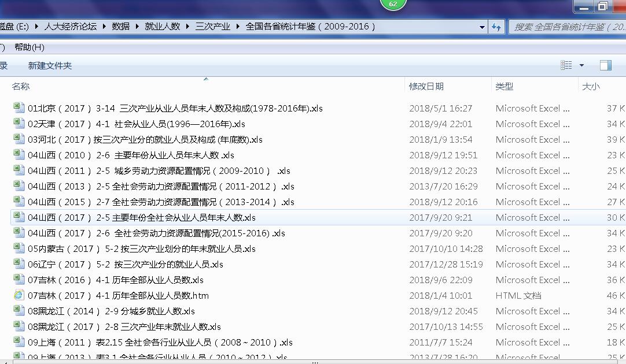Navigate to 就业人数 folder in breadcrumb
The width and height of the screenshot is (626, 364).
(162, 27)
